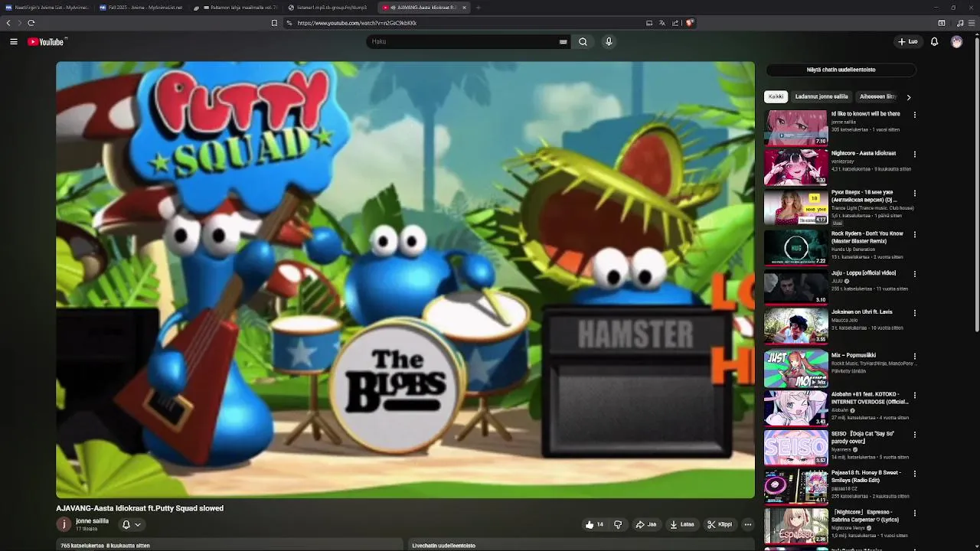This screenshot has width=980, height=551.
Task: Switch to the listener1.mp3 tab
Action: pyautogui.click(x=329, y=8)
